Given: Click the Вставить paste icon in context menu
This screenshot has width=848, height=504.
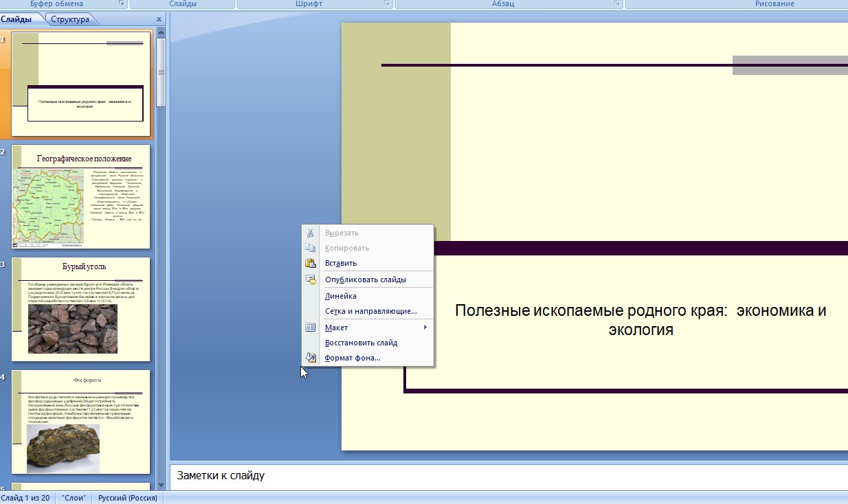Looking at the screenshot, I should pos(311,263).
